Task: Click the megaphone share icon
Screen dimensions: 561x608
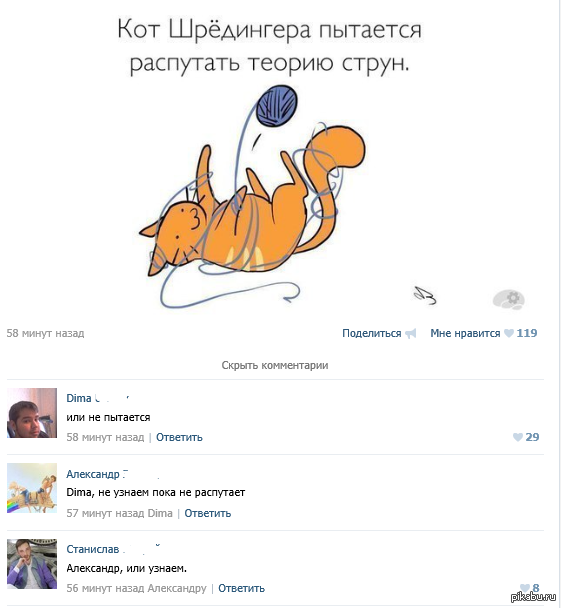Action: [411, 333]
